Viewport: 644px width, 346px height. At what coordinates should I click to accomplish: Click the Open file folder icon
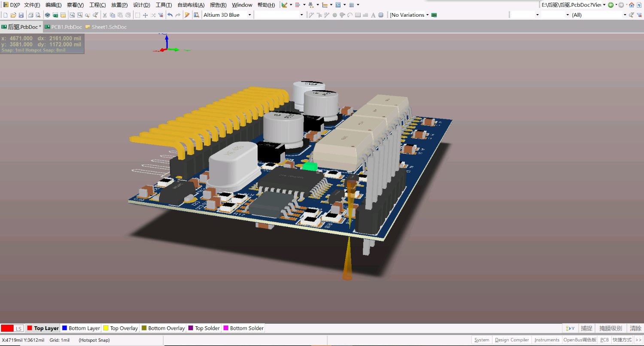tap(13, 15)
